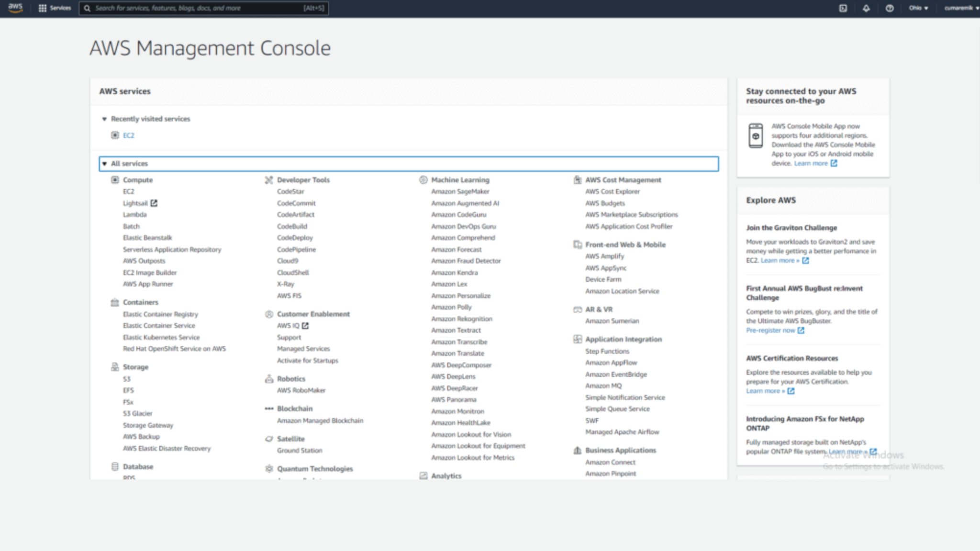Open CodeCommit under Developer Tools
The height and width of the screenshot is (551, 980).
296,203
